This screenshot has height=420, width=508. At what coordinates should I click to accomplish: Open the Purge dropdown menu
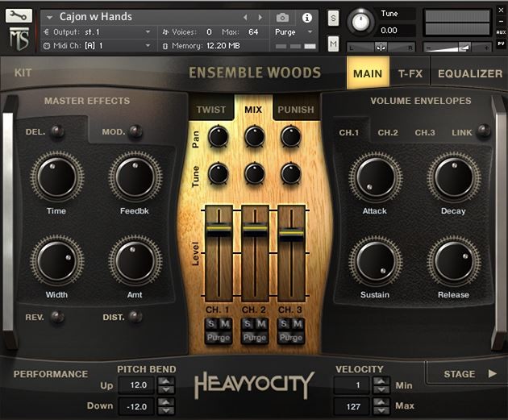coord(310,31)
